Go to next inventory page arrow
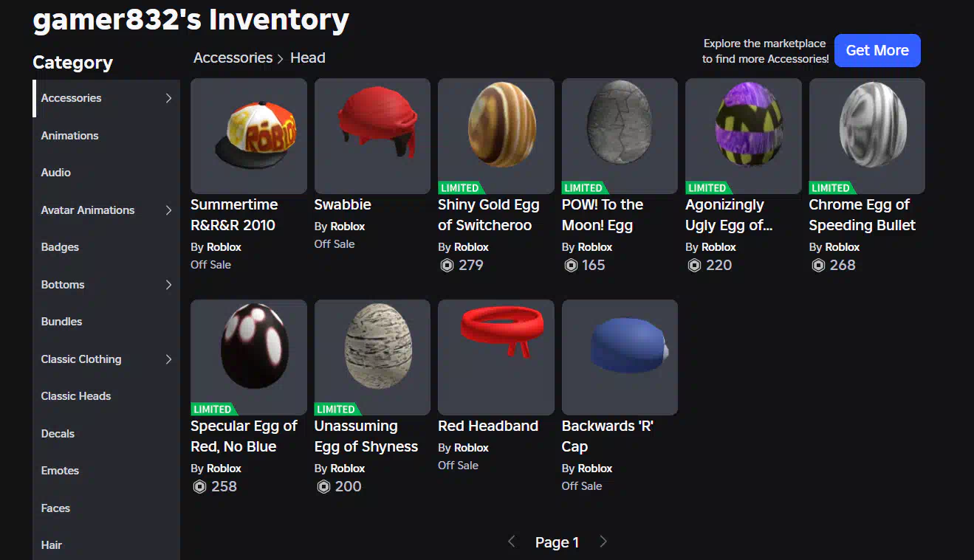Image resolution: width=974 pixels, height=560 pixels. point(603,542)
